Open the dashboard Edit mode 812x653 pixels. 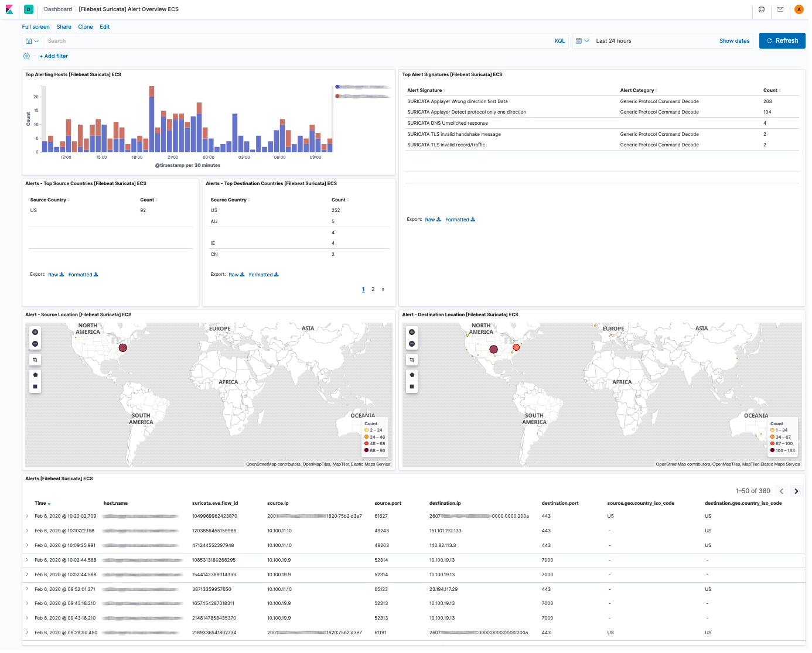104,26
